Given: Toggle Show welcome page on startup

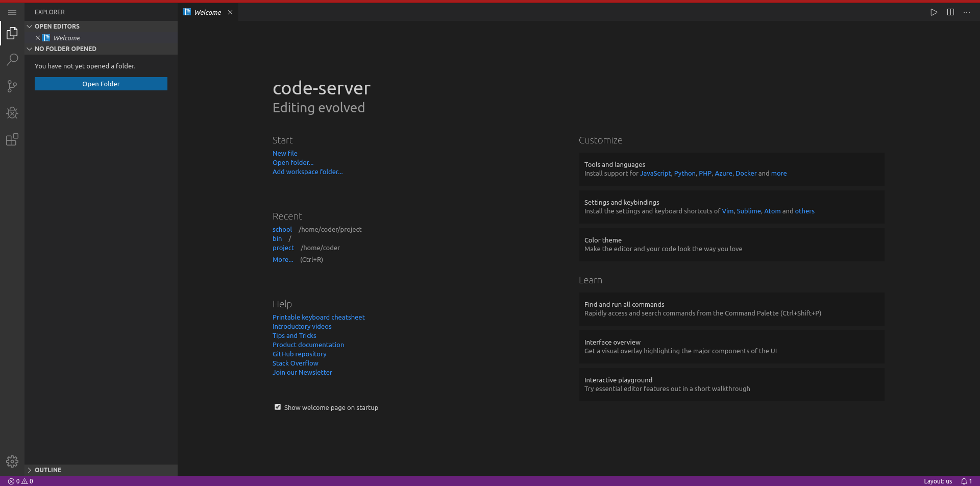Looking at the screenshot, I should point(278,407).
